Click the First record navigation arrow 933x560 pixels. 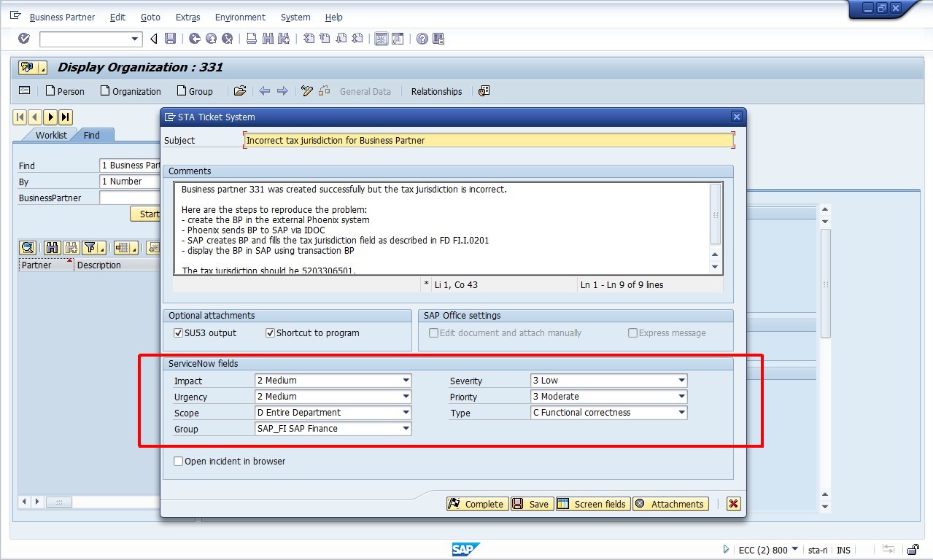[20, 117]
